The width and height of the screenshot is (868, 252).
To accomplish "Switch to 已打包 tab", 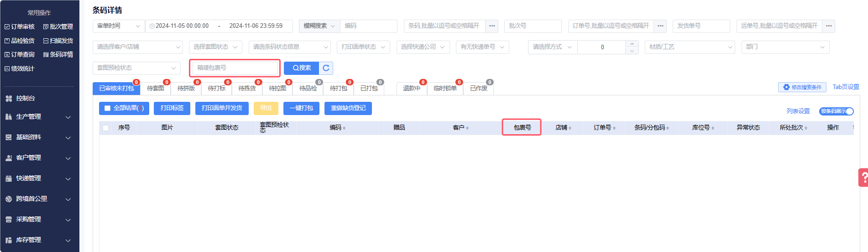I will coord(369,89).
